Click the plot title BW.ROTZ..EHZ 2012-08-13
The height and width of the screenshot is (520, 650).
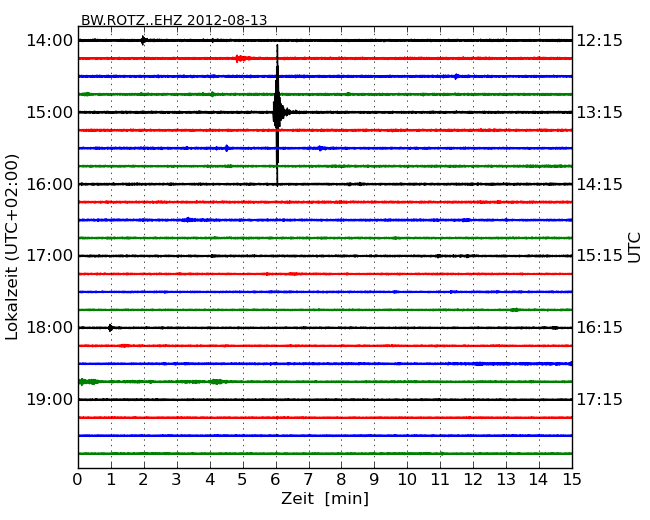point(174,20)
